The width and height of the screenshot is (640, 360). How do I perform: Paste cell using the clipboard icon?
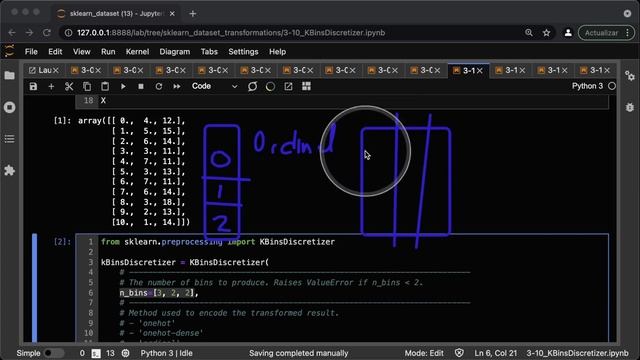point(105,86)
